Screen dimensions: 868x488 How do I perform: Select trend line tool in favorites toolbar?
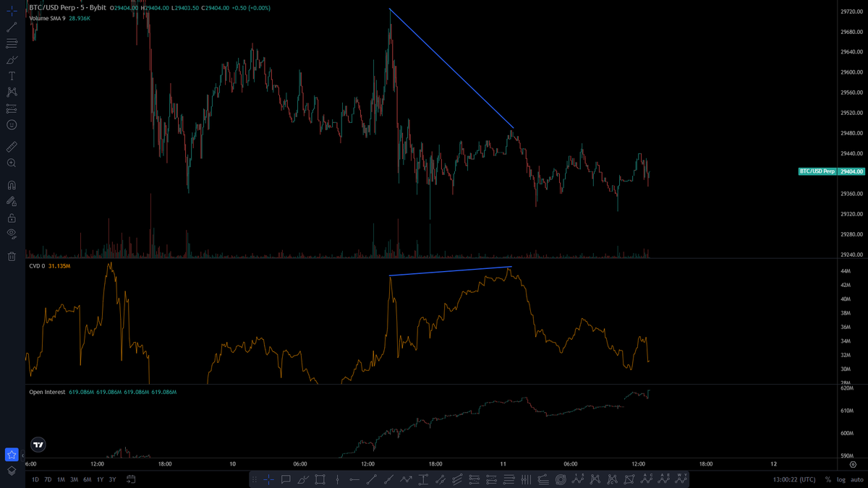click(x=372, y=479)
